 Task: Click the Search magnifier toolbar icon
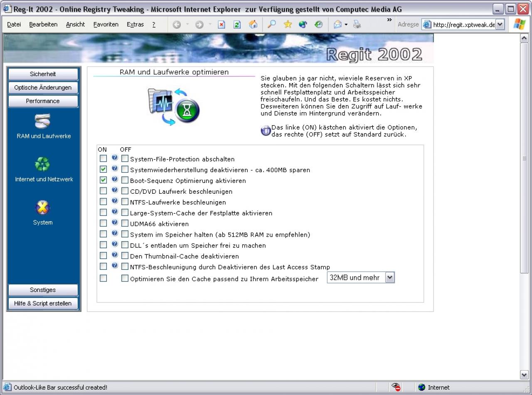271,25
